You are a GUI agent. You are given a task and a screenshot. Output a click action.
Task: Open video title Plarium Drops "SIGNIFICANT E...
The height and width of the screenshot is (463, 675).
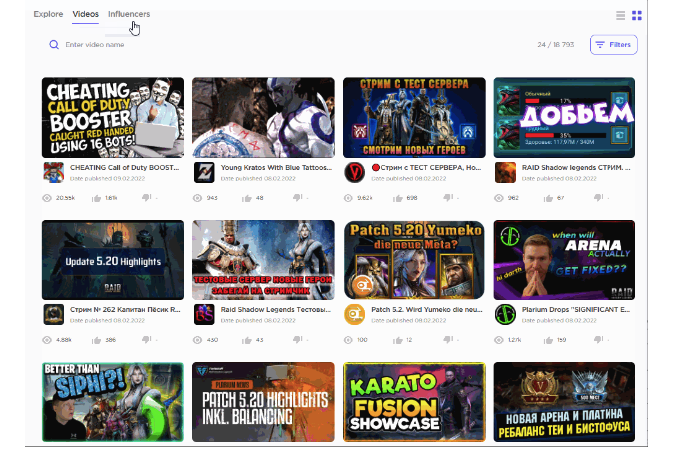(x=576, y=309)
